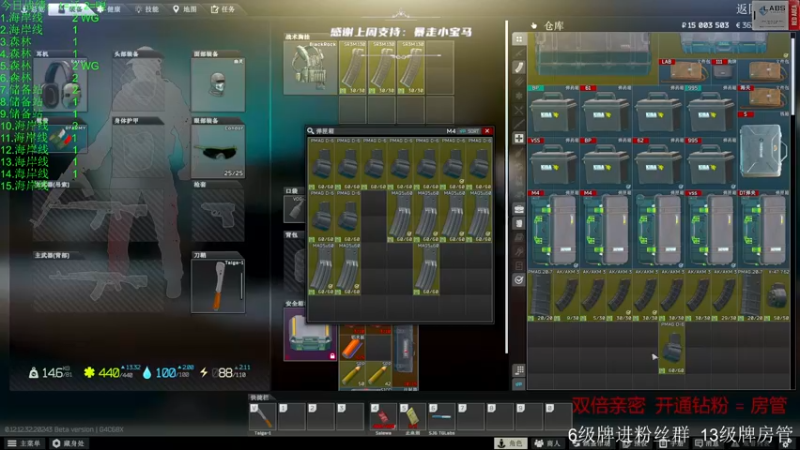Click quick slot V holding the Taiga-1
This screenshot has width=800, height=450.
263,417
